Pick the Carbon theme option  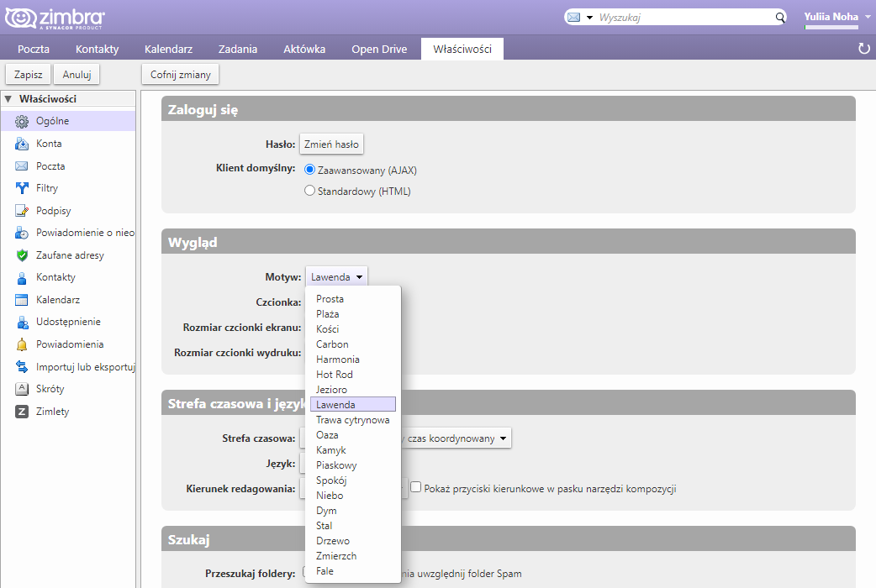(x=332, y=344)
